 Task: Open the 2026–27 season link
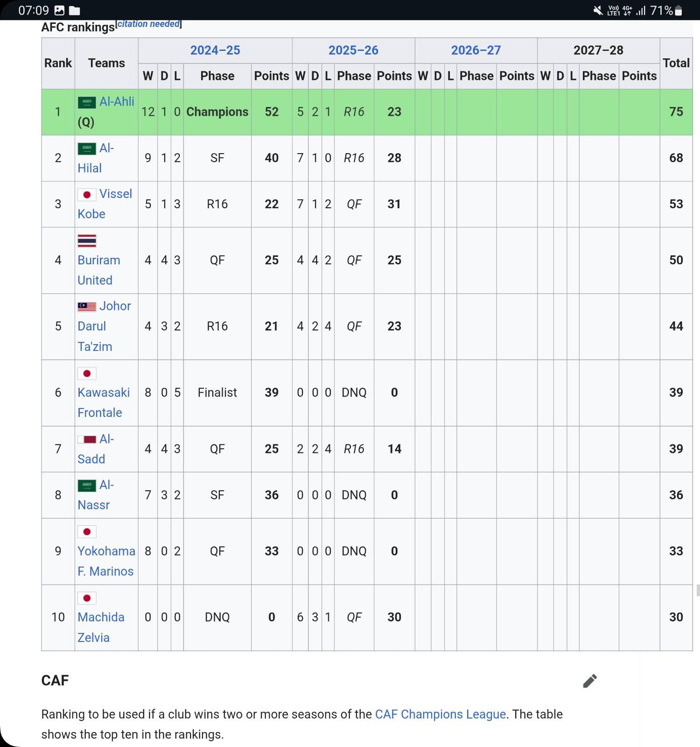[476, 50]
